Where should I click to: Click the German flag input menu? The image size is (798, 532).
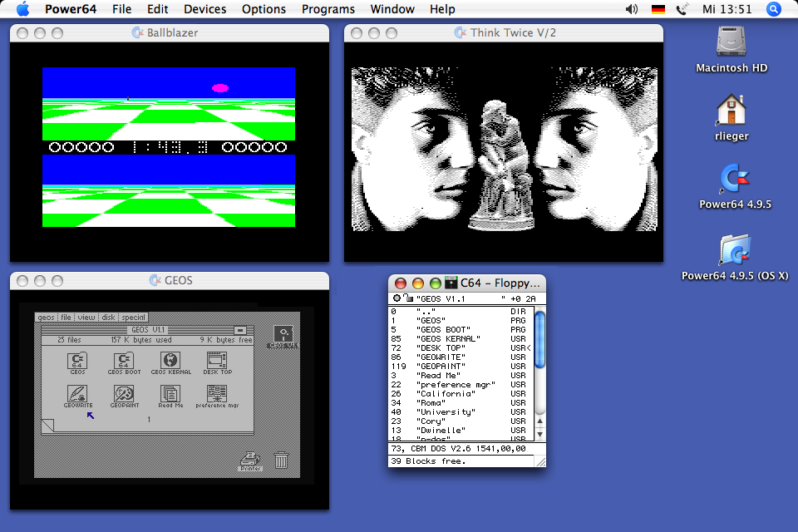tap(658, 9)
